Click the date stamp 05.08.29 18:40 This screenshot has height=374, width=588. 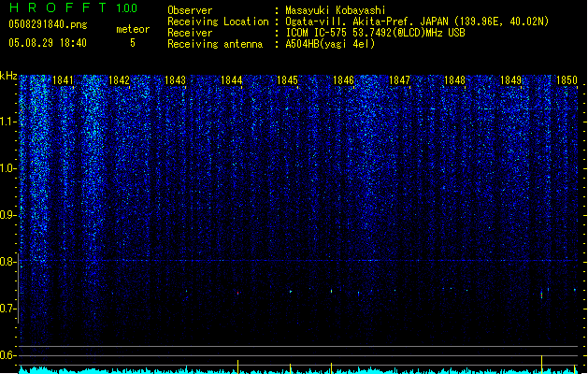pyautogui.click(x=48, y=43)
